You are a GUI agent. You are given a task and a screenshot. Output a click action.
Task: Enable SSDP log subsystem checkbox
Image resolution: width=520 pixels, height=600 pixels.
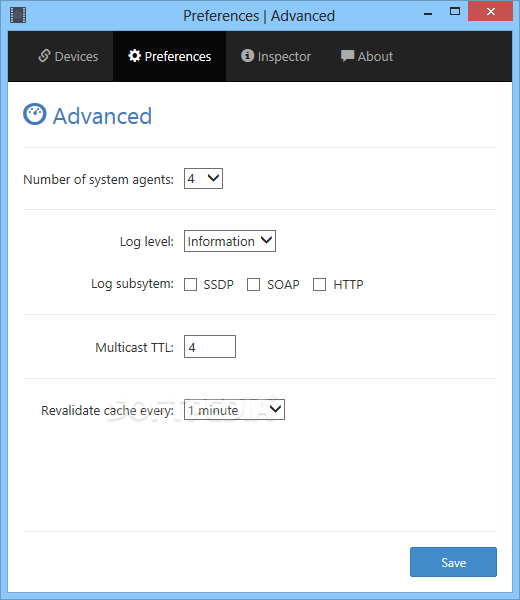coord(191,285)
